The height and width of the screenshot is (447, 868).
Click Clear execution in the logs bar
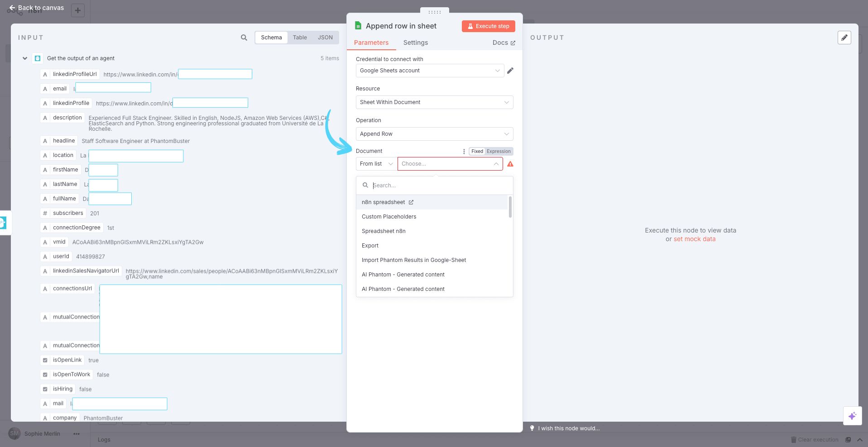815,440
